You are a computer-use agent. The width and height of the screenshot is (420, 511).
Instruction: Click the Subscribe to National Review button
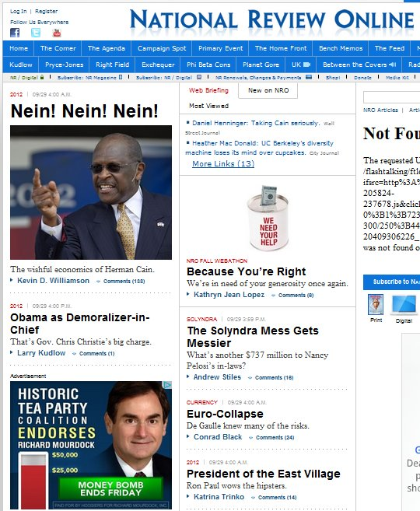392,282
